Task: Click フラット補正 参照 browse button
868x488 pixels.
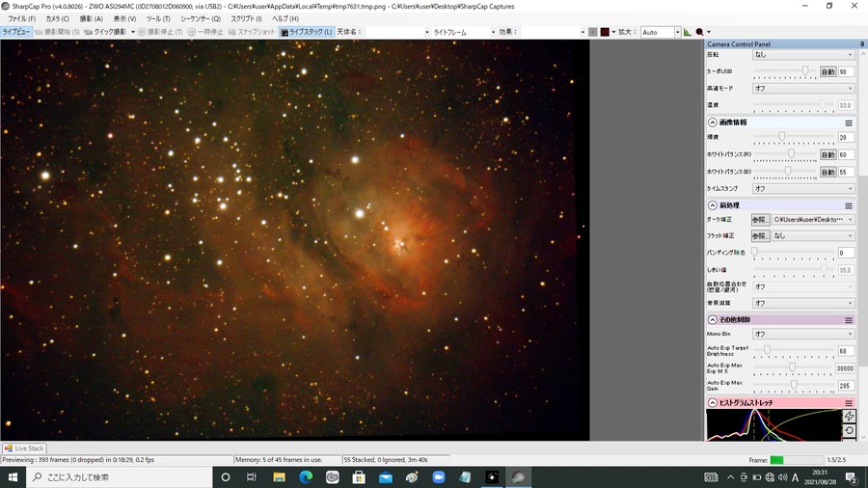Action: pyautogui.click(x=760, y=235)
